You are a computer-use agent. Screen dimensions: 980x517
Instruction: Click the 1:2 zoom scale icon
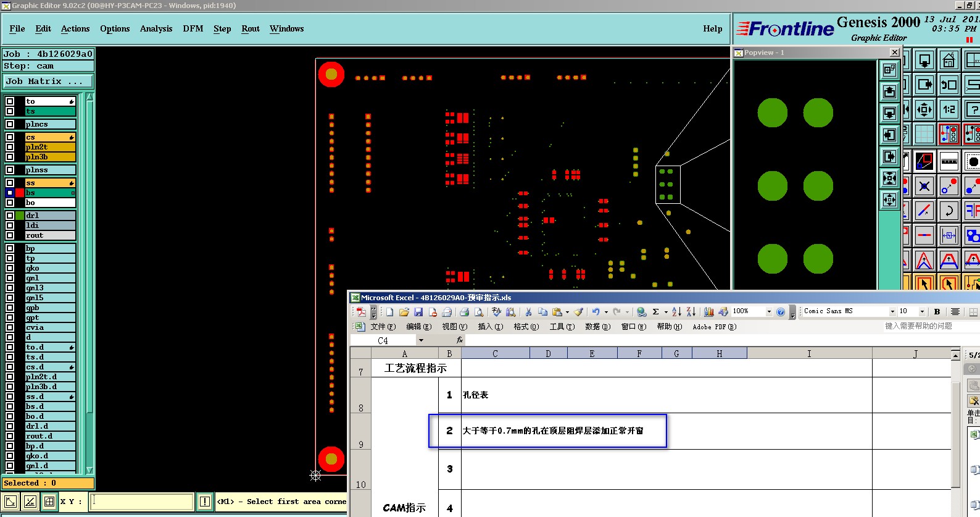949,109
